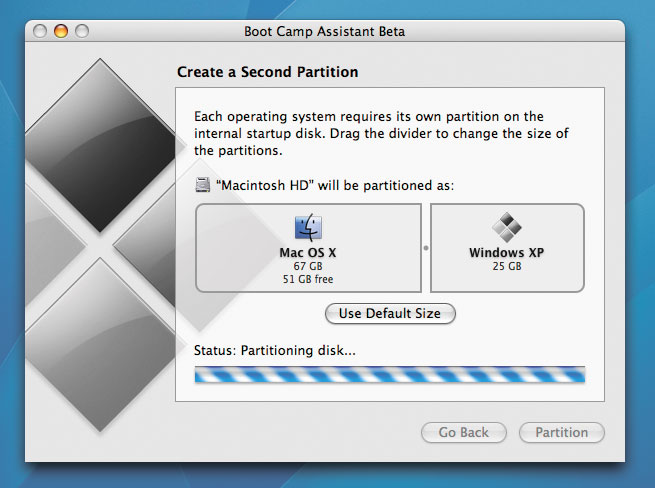The height and width of the screenshot is (488, 655).
Task: Click the Partition button
Action: (x=562, y=432)
